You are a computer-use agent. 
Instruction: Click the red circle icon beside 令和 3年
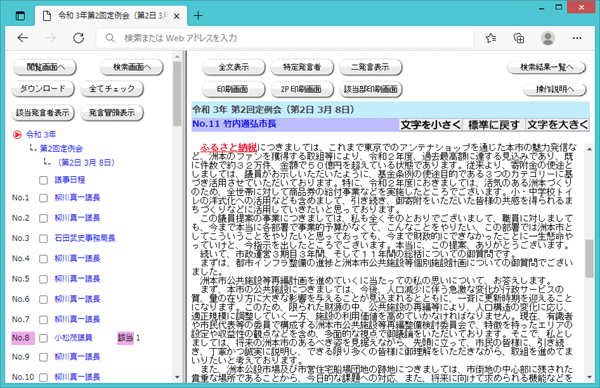(x=17, y=135)
